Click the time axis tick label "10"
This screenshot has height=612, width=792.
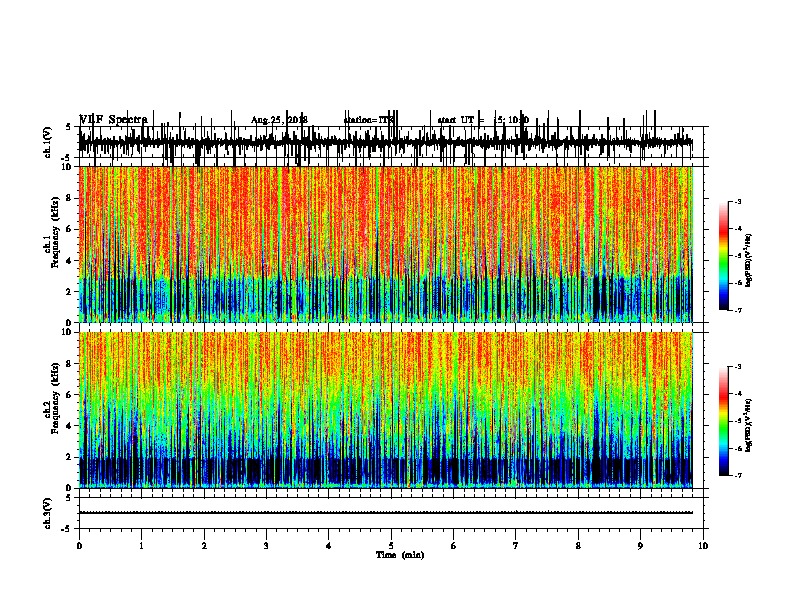703,546
